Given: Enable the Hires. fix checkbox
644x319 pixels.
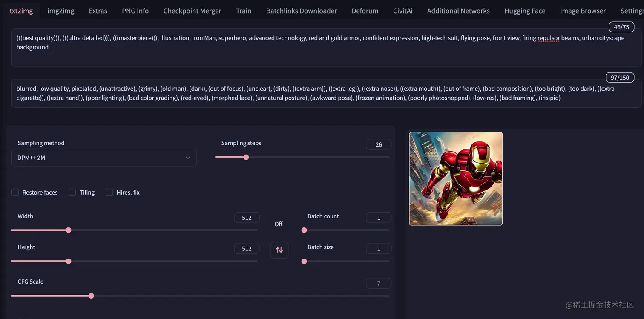Looking at the screenshot, I should [x=109, y=193].
